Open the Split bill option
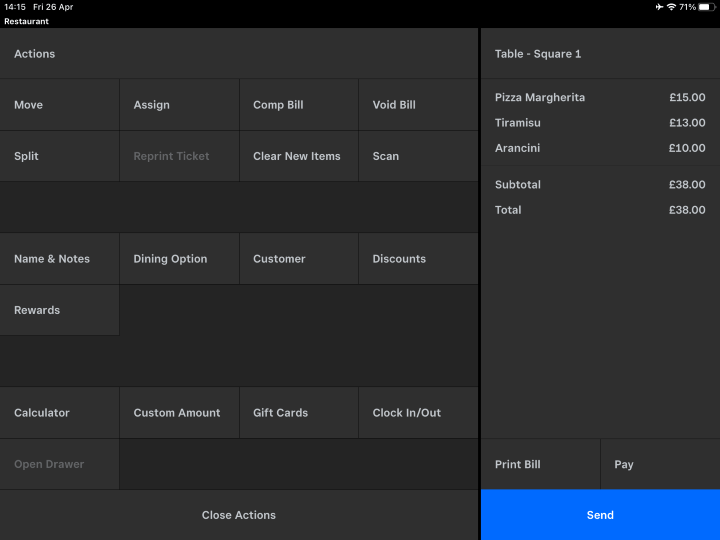The width and height of the screenshot is (720, 540). [x=59, y=156]
